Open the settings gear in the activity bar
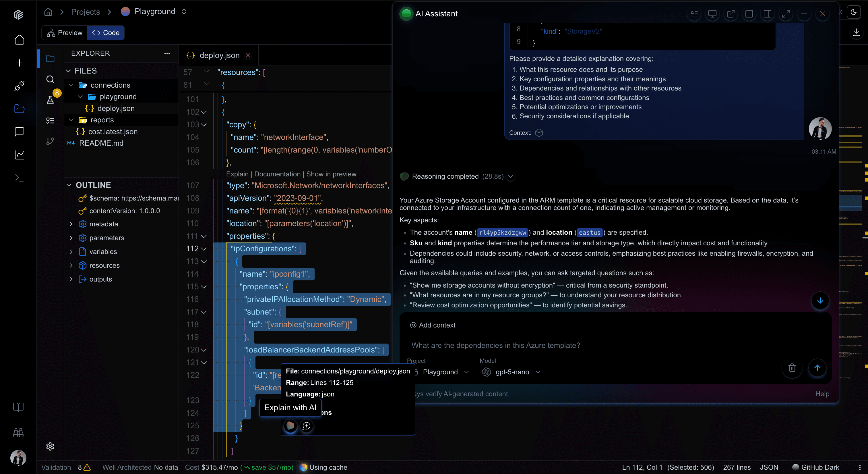The width and height of the screenshot is (868, 474). point(50,446)
